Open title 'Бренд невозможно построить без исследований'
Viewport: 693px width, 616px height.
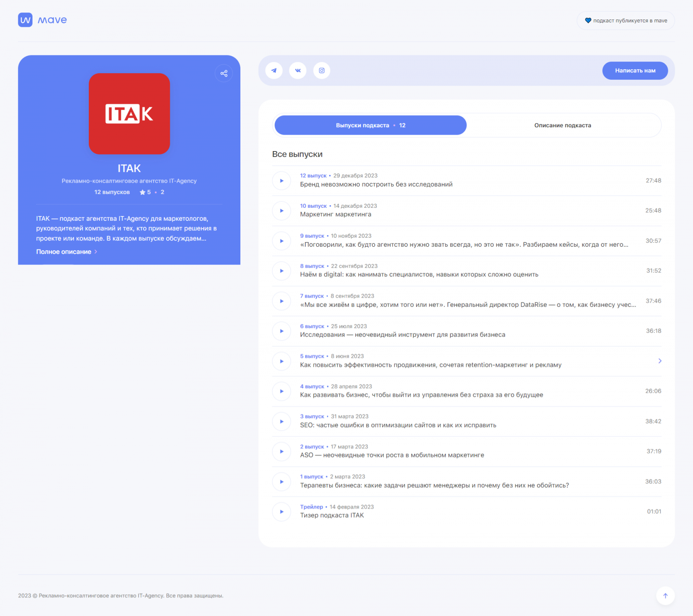pos(376,184)
